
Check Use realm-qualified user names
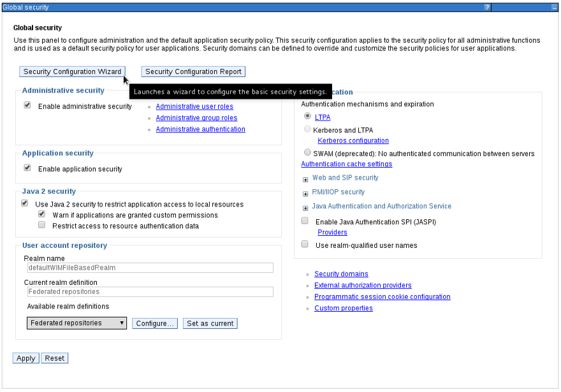click(305, 244)
